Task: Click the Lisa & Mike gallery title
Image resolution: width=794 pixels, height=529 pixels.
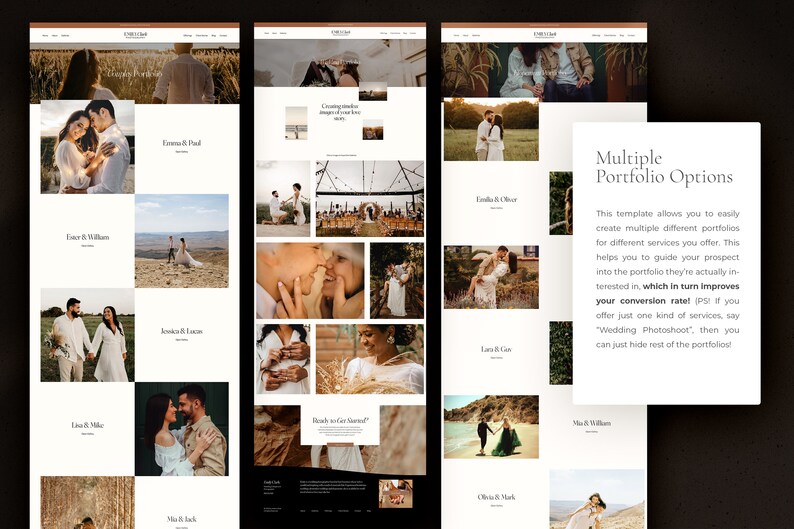Action: pyautogui.click(x=88, y=425)
